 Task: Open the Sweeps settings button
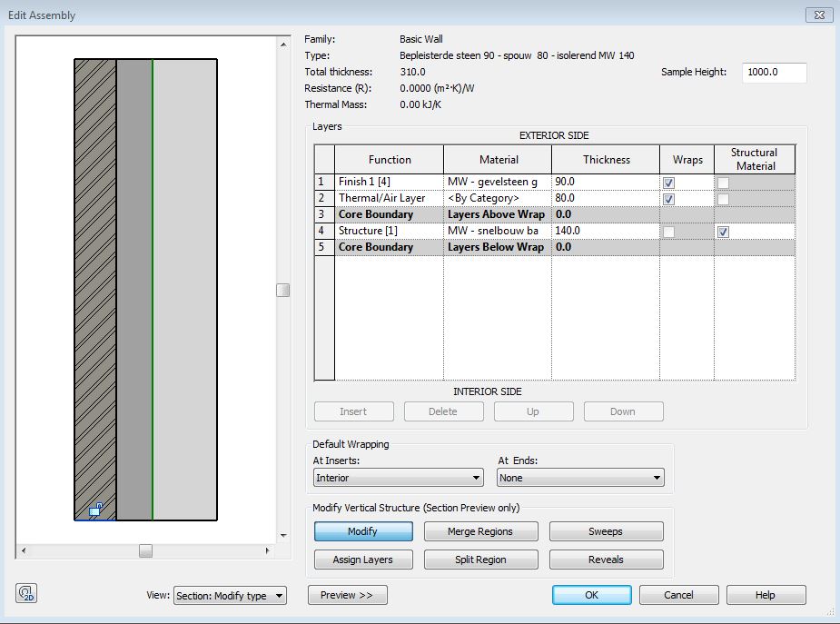pos(606,531)
